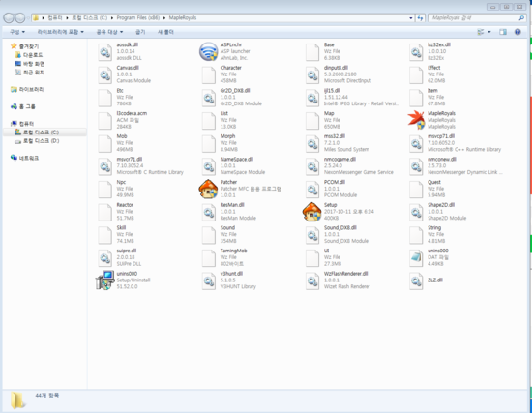Select the Character Wz File

point(224,74)
